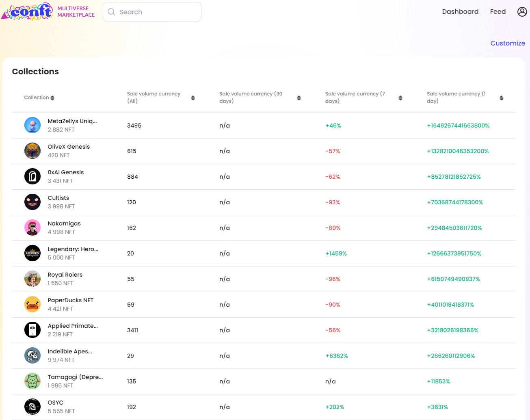Open Legendary: Hero... collection name

point(73,249)
